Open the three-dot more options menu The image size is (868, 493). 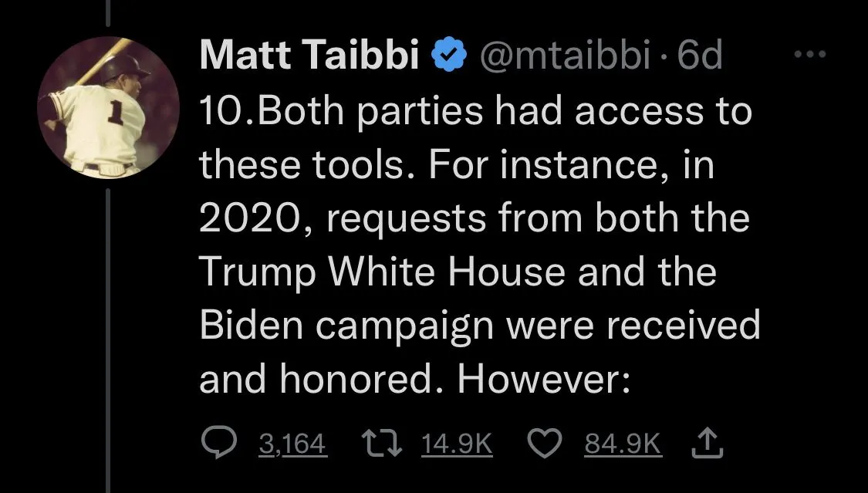pos(809,55)
